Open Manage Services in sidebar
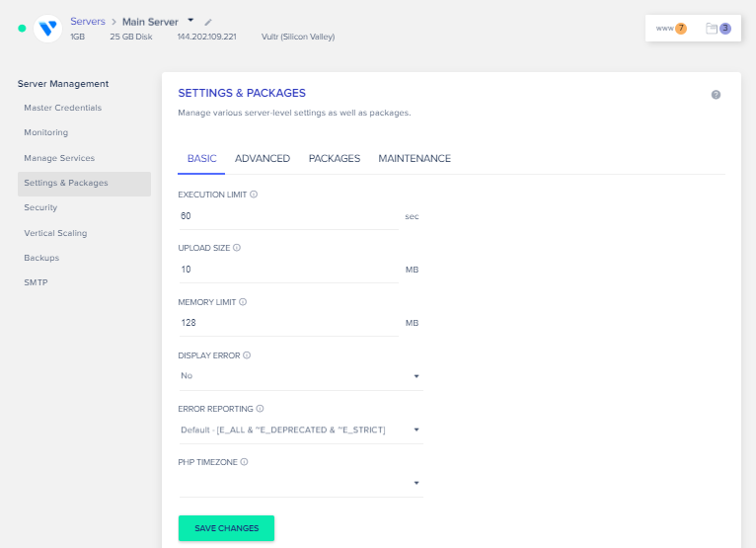Image resolution: width=756 pixels, height=548 pixels. coord(59,158)
